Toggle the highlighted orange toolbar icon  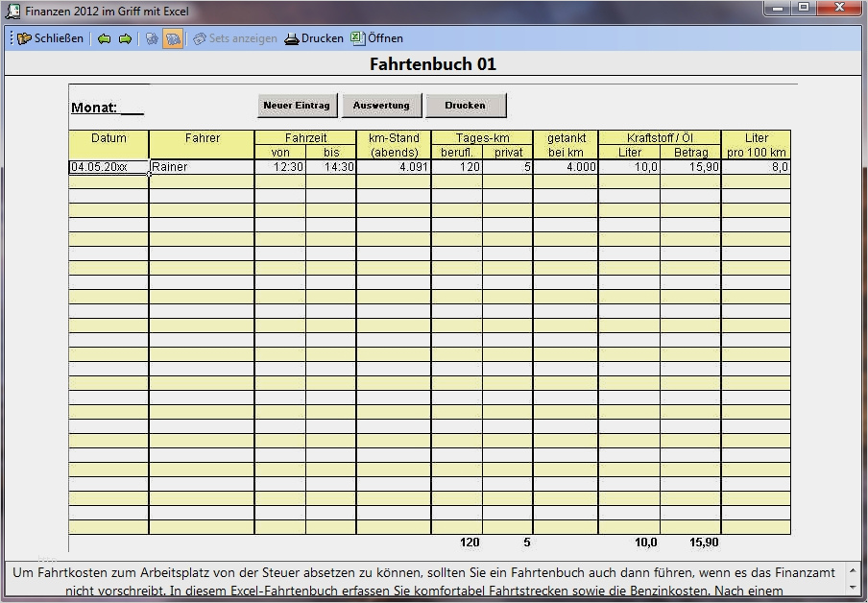click(x=173, y=39)
